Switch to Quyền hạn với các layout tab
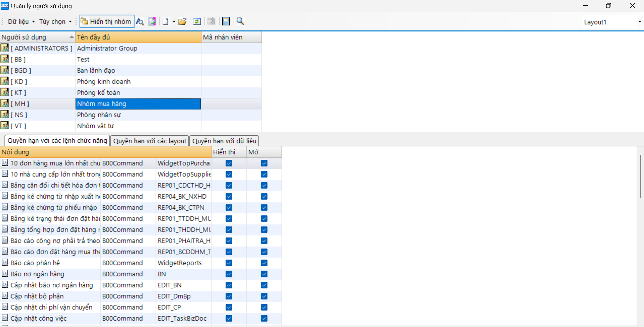 tap(150, 141)
